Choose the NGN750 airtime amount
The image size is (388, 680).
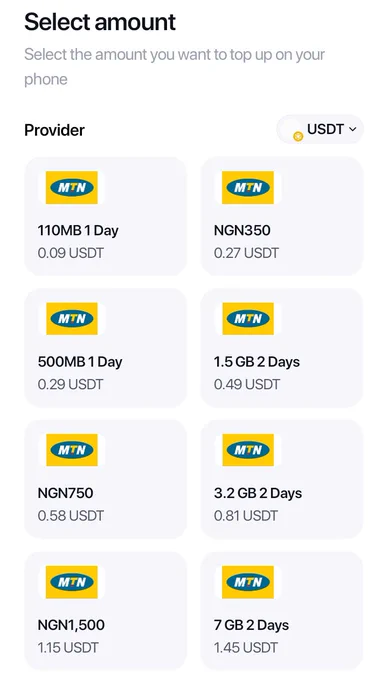coord(105,479)
